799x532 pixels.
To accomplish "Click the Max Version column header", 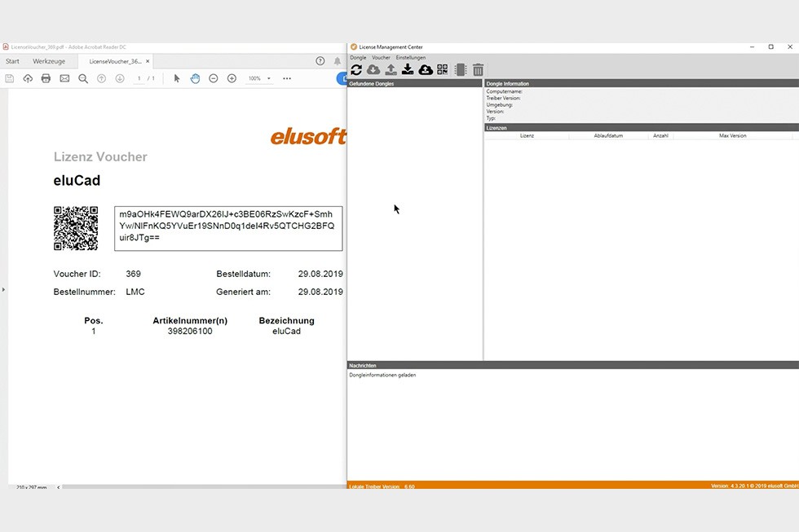I will 733,136.
